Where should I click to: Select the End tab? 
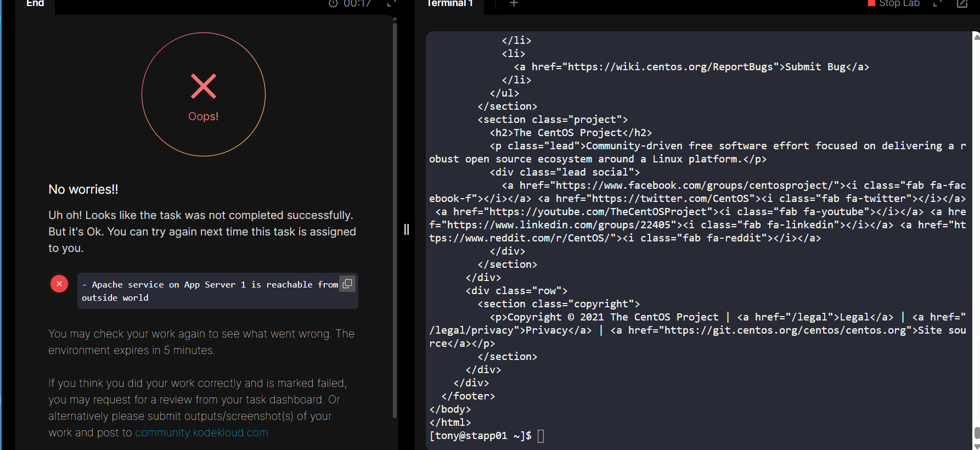tap(35, 3)
